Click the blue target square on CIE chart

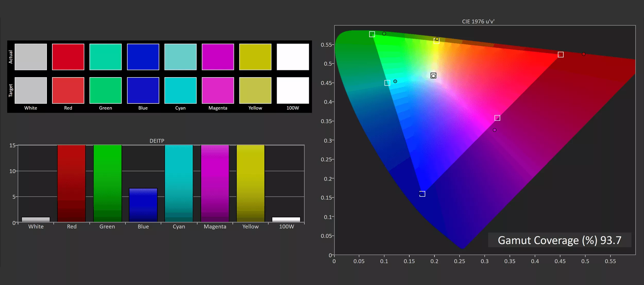[422, 194]
